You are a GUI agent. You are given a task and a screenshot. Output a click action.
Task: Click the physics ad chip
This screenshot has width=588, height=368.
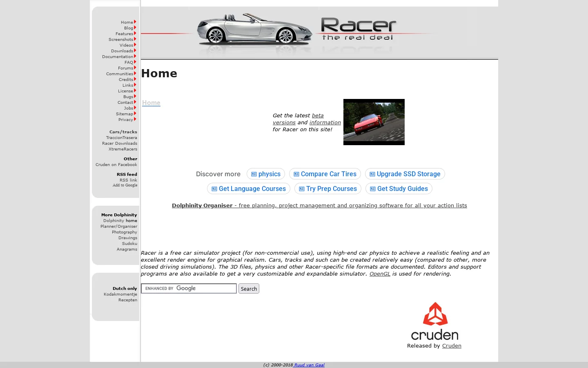pyautogui.click(x=266, y=174)
